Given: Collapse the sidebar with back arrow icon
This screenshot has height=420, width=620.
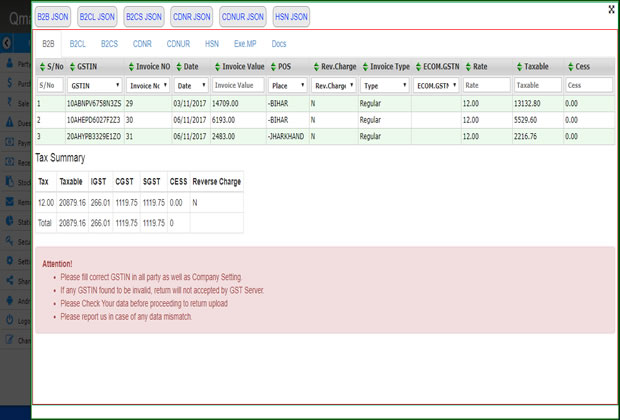Looking at the screenshot, I should [6, 43].
